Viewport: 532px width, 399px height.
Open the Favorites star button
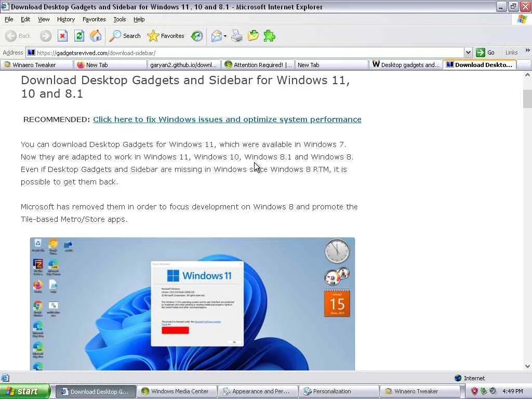[x=166, y=36]
